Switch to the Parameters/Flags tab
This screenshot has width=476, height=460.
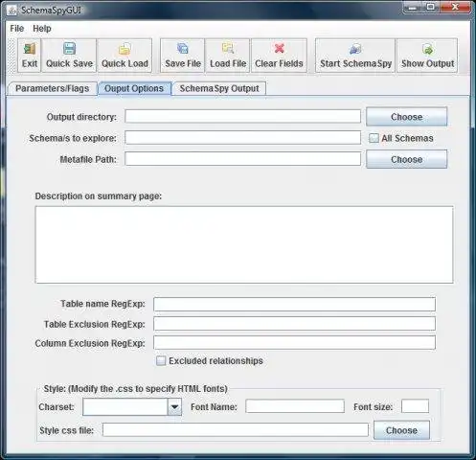tap(53, 88)
